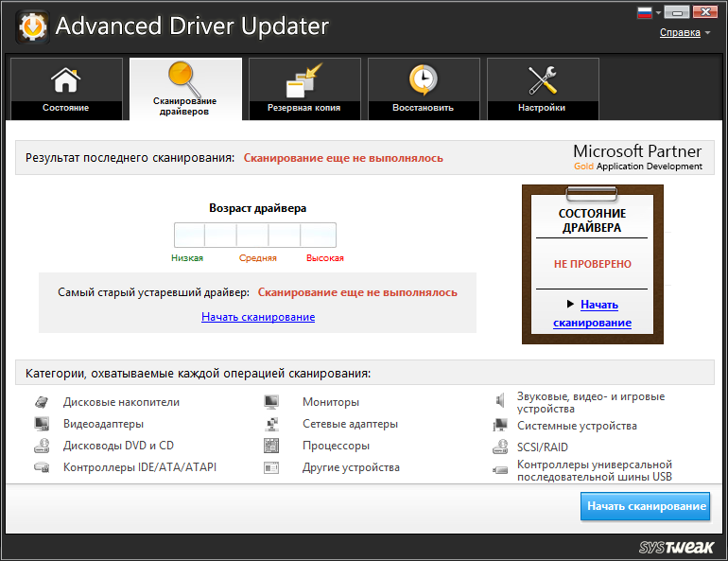Click the sound devices speaker icon
728x561 pixels.
pyautogui.click(x=500, y=402)
